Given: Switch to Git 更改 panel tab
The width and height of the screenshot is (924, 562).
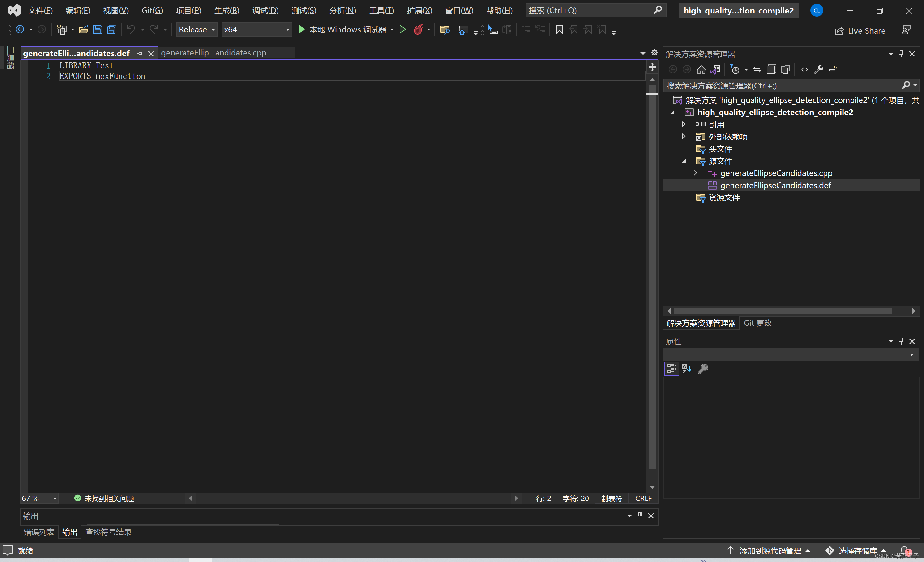Looking at the screenshot, I should [x=757, y=323].
